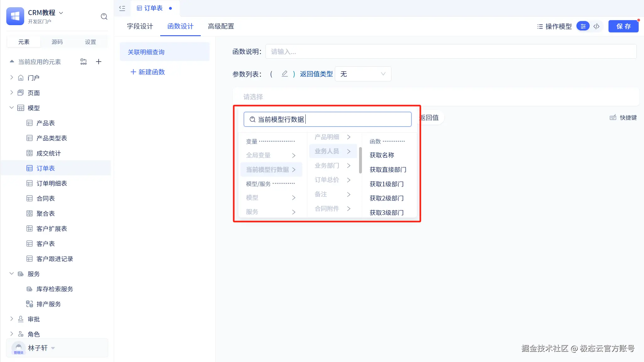Open the 返回值类型 dropdown showing 无
This screenshot has width=644, height=362.
click(x=363, y=74)
